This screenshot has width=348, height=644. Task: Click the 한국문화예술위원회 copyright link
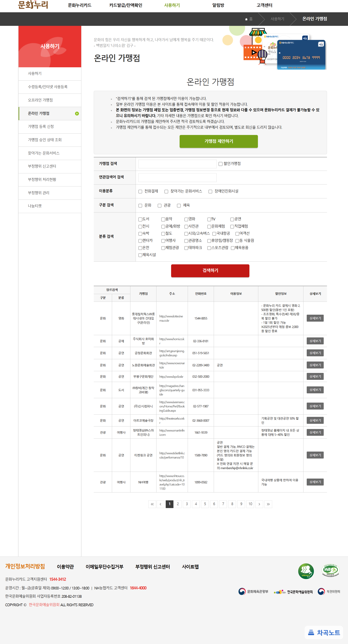pos(44,604)
